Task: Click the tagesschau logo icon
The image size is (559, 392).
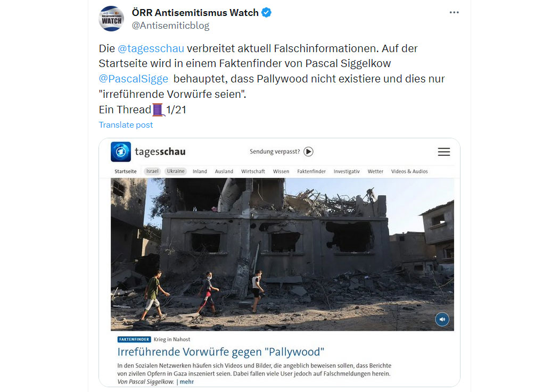Action: (121, 152)
